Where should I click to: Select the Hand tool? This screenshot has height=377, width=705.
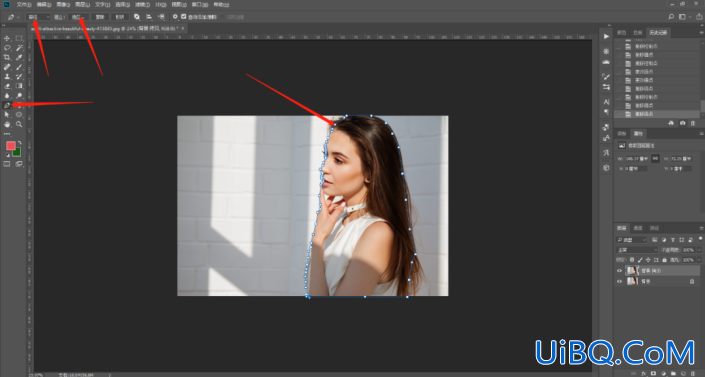tap(7, 124)
